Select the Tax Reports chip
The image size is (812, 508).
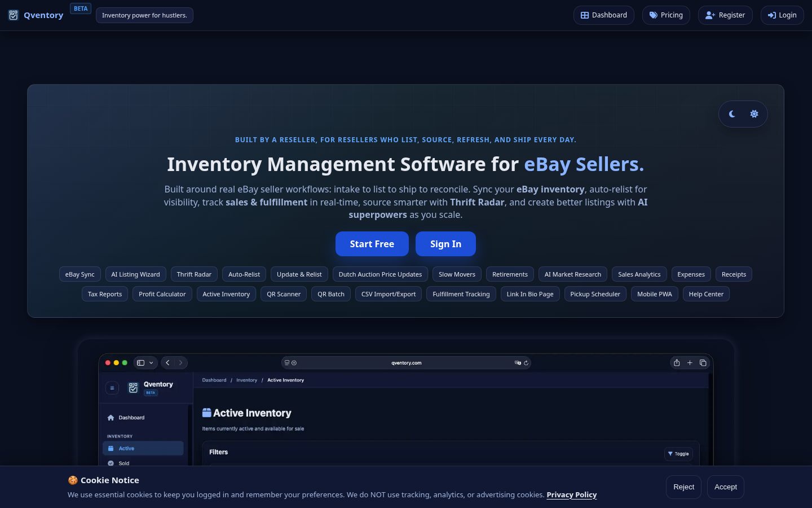click(x=105, y=294)
